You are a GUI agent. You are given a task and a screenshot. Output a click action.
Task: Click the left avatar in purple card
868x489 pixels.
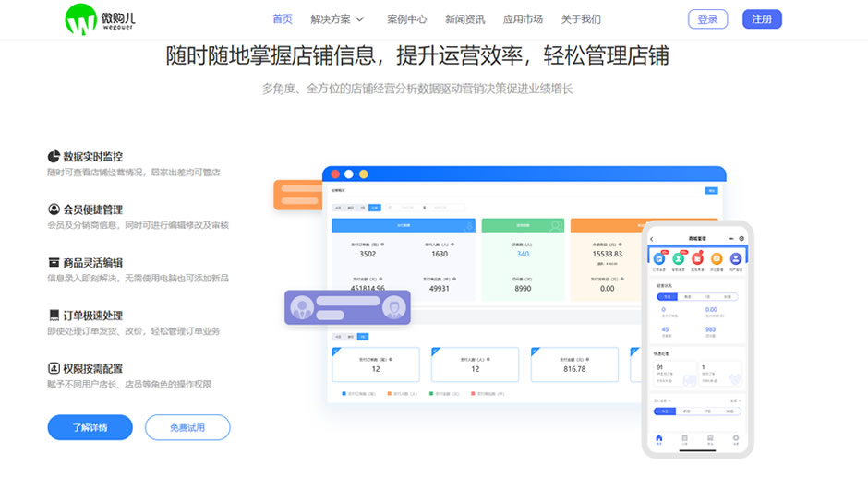[302, 307]
